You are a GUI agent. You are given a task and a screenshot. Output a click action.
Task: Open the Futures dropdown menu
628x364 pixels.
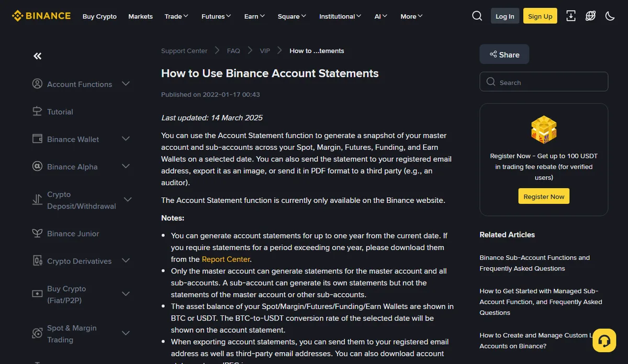[x=216, y=16]
